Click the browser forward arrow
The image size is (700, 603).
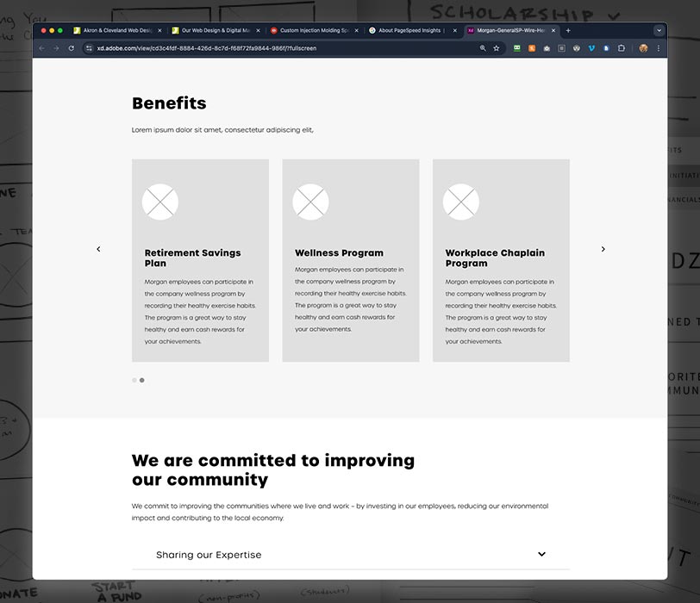pyautogui.click(x=56, y=48)
